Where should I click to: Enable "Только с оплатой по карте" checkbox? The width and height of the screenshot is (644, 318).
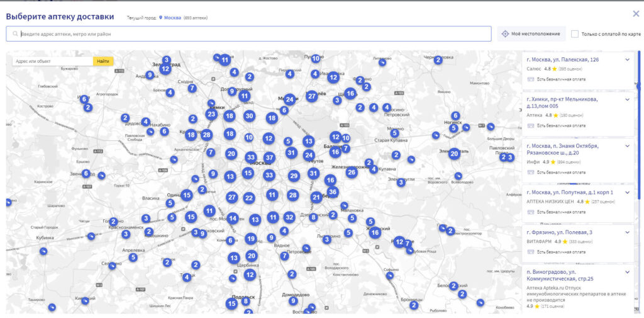575,34
